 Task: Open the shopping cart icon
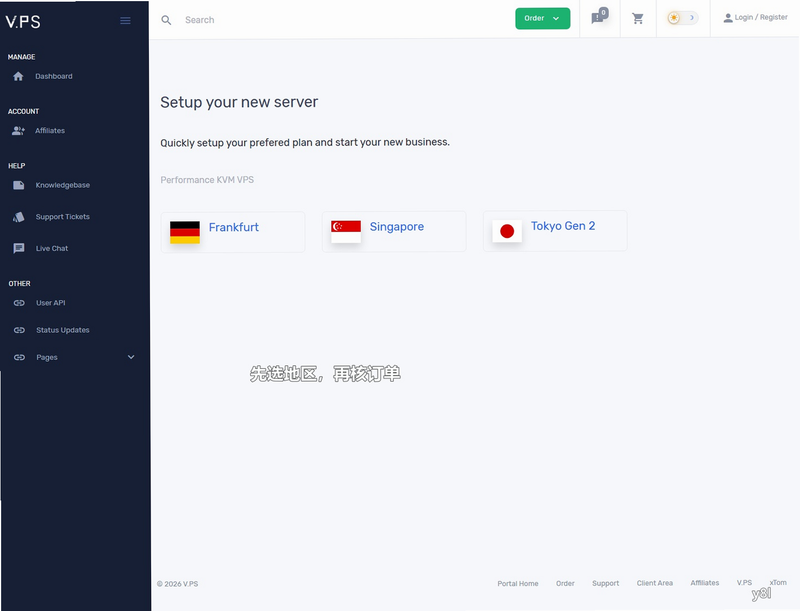(x=638, y=19)
